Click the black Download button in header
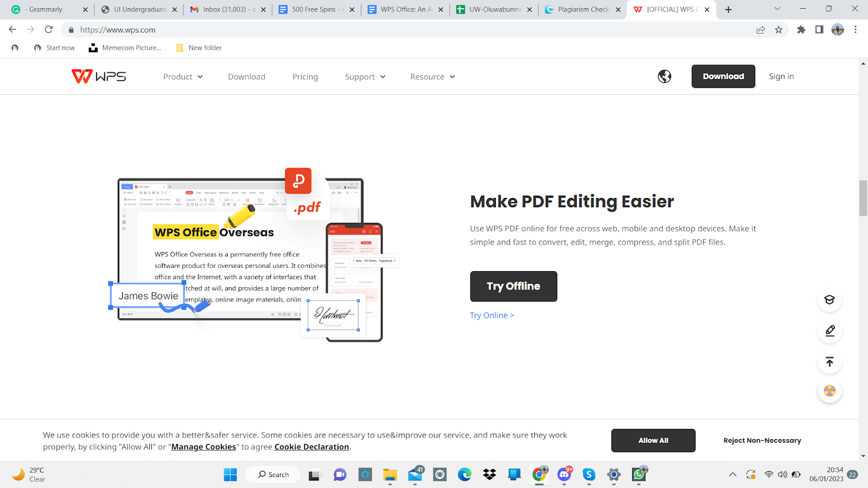This screenshot has height=488, width=868. pos(723,76)
